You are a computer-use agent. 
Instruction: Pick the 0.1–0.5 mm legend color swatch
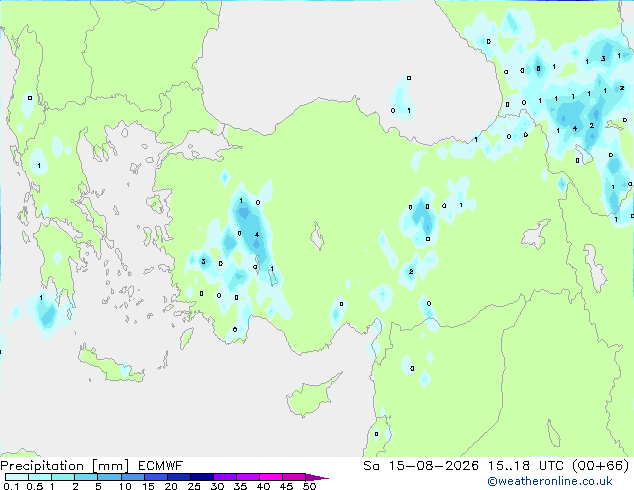click(17, 477)
